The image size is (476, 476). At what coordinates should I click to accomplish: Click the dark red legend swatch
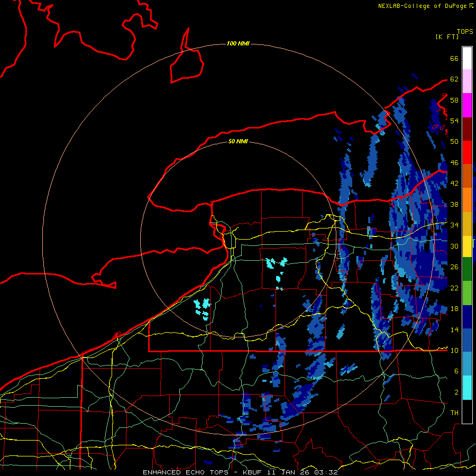(x=467, y=129)
